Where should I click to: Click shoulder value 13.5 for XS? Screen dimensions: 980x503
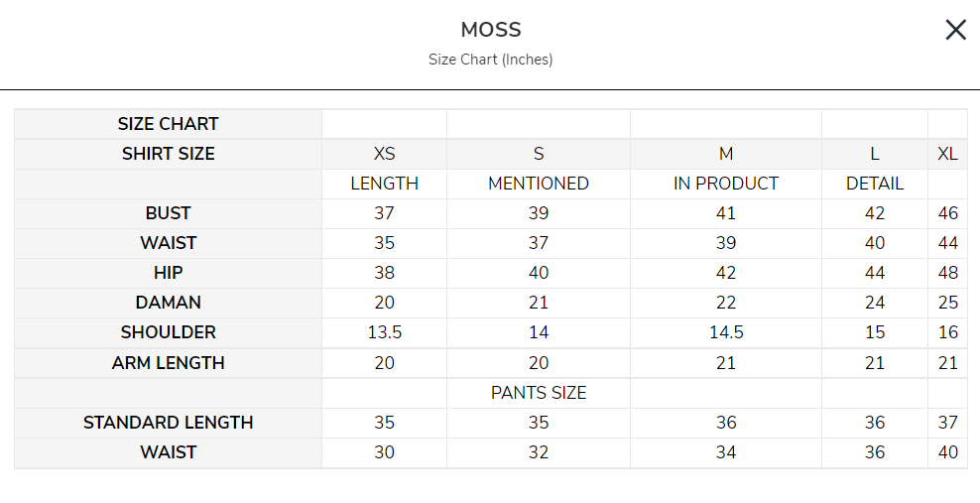pyautogui.click(x=384, y=332)
